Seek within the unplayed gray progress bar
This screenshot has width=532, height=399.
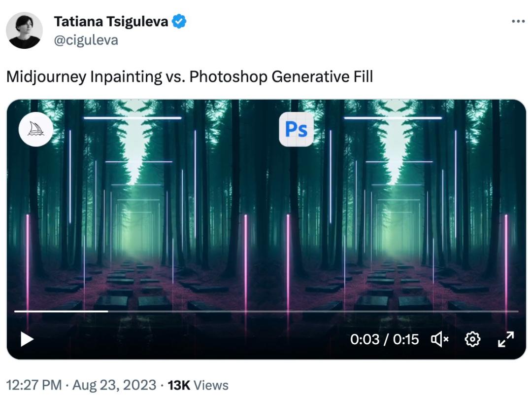[x=313, y=311]
